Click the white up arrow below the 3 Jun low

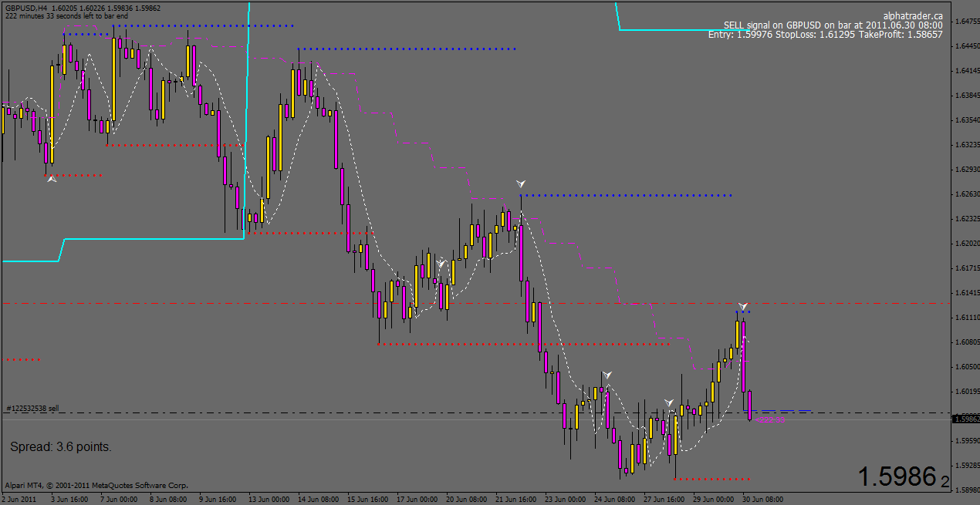point(52,179)
